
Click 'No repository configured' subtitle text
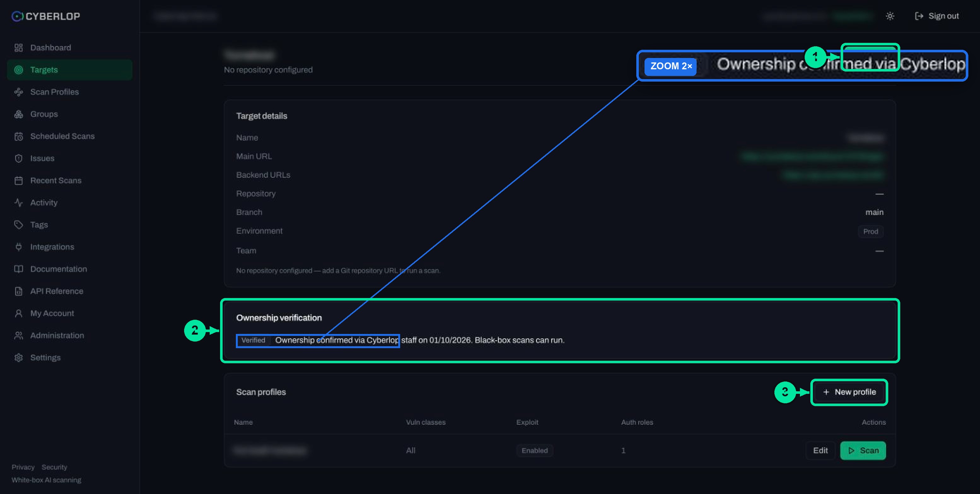coord(268,70)
